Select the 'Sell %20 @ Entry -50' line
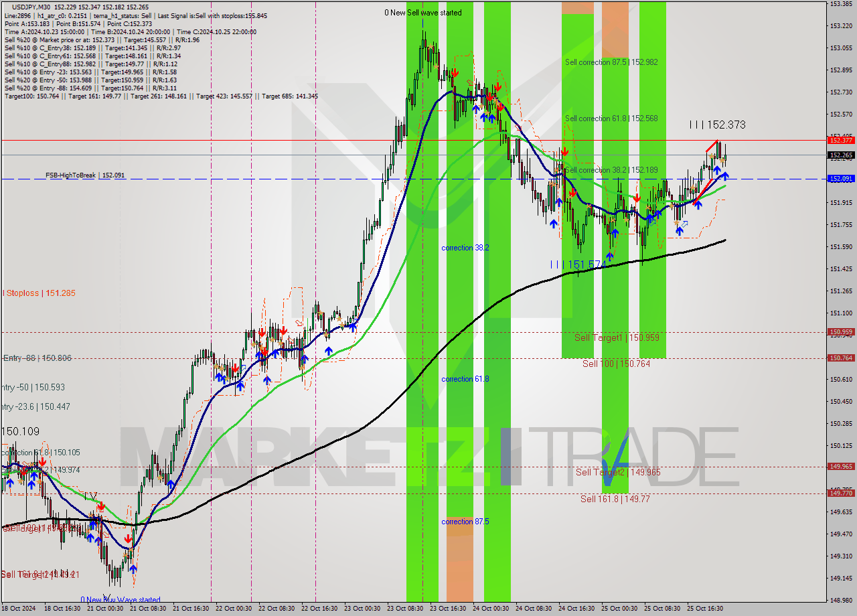The width and height of the screenshot is (857, 616). 90,80
